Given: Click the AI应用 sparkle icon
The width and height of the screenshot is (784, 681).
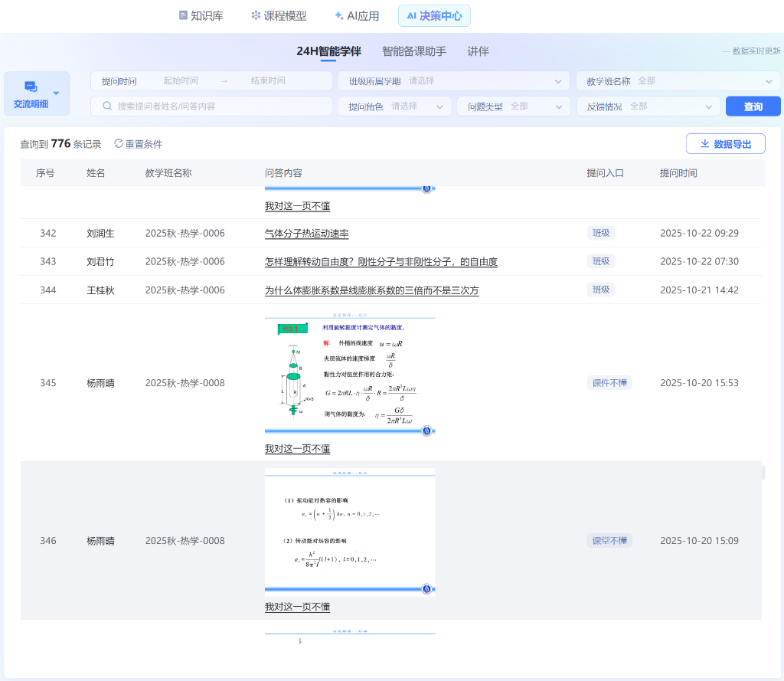Looking at the screenshot, I should tap(338, 15).
